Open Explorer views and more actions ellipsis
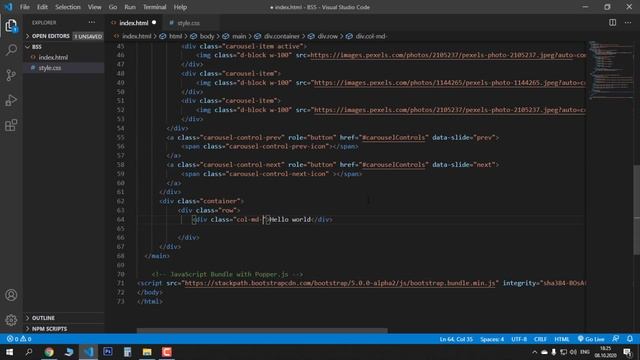This screenshot has width=640, height=360. (x=92, y=22)
